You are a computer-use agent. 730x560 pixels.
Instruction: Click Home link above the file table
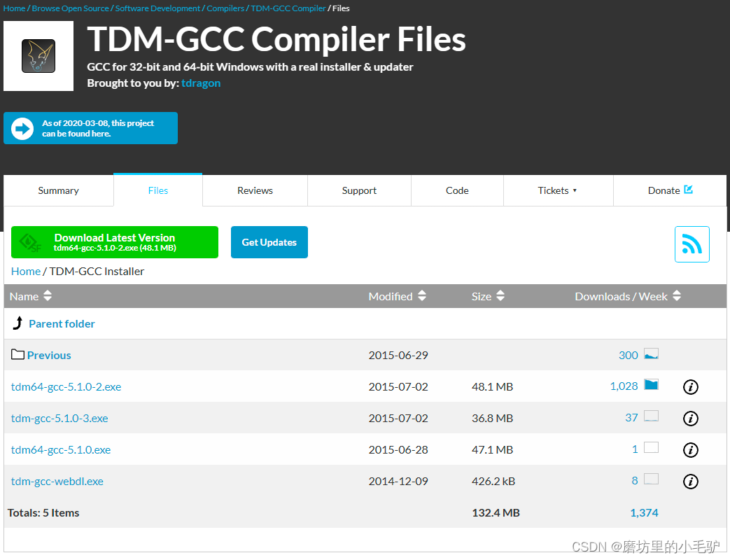point(26,272)
